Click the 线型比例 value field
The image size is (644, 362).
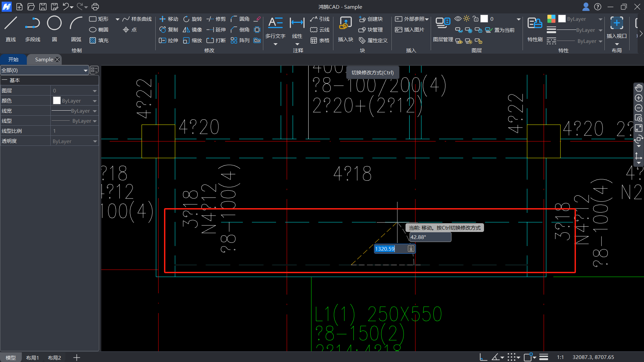(74, 131)
